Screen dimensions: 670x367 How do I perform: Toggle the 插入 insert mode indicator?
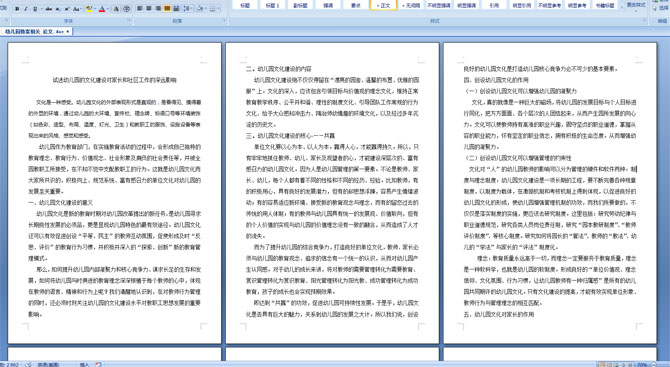pos(84,365)
